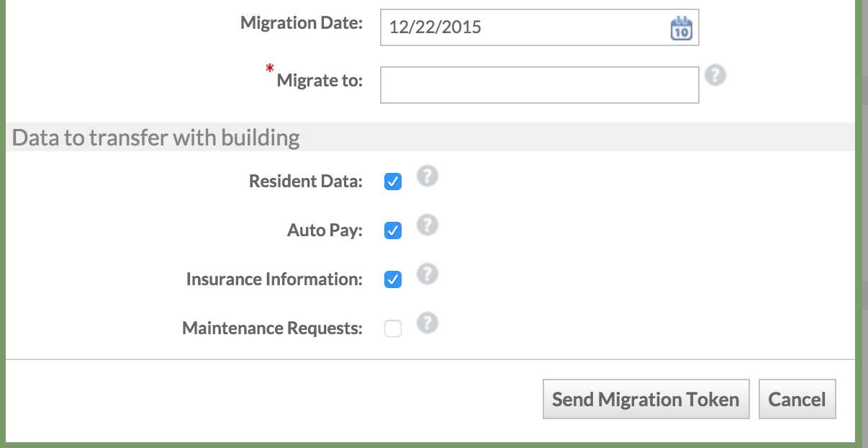
Task: Click the Migrate to field label
Action: 320,81
